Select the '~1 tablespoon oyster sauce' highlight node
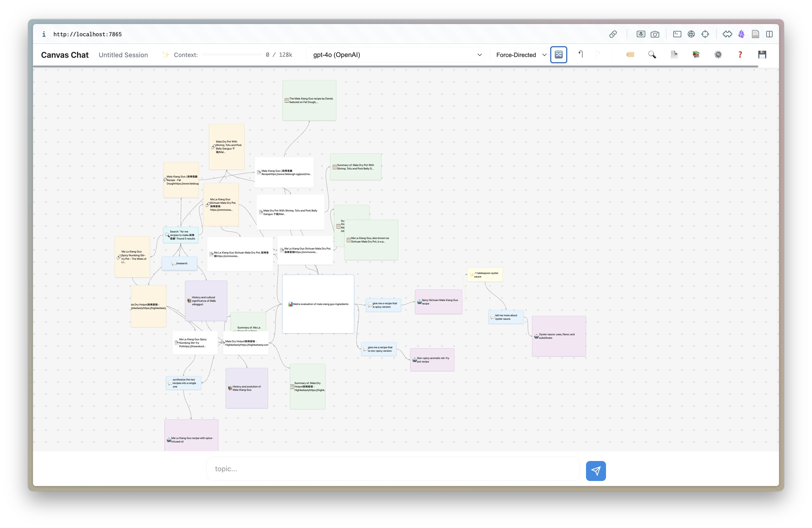812x528 pixels. (x=484, y=275)
